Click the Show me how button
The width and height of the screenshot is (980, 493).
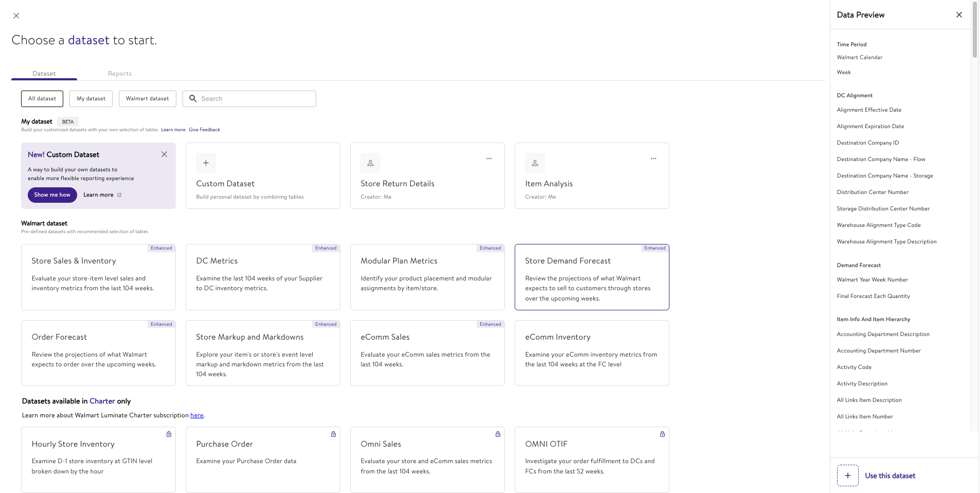tap(52, 195)
